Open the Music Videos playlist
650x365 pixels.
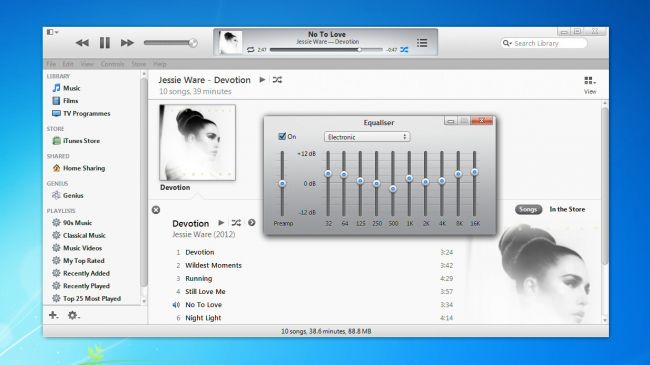tap(77, 248)
